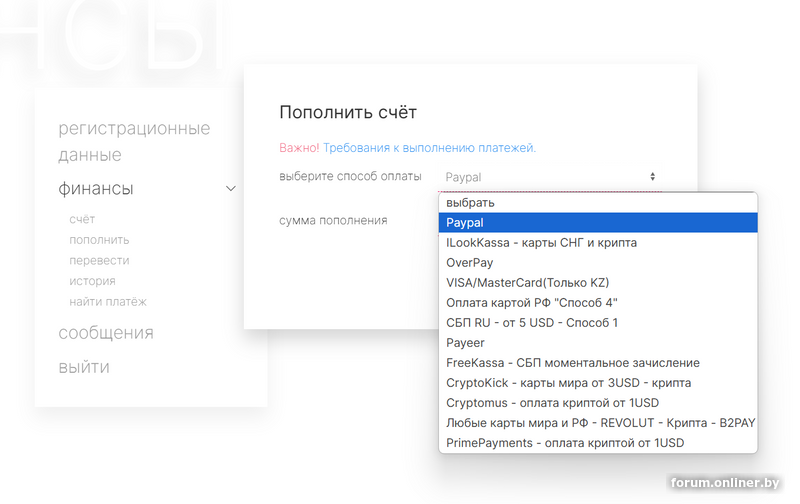This screenshot has width=800, height=504.
Task: Open сообщения in sidebar
Action: pyautogui.click(x=106, y=333)
